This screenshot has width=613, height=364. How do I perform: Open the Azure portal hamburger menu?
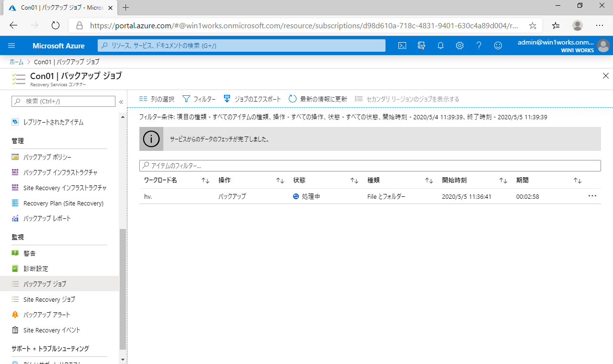click(12, 45)
